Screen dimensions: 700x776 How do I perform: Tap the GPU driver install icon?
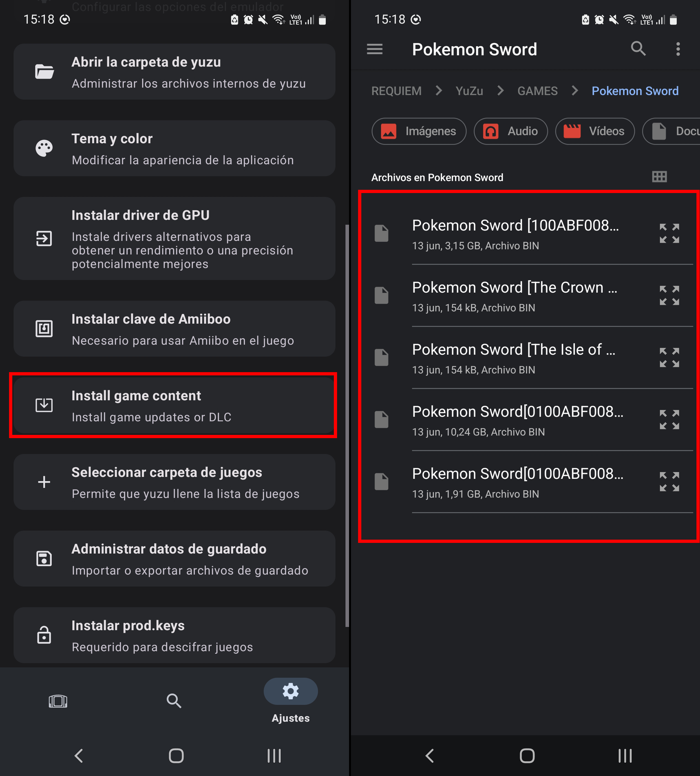coord(44,239)
